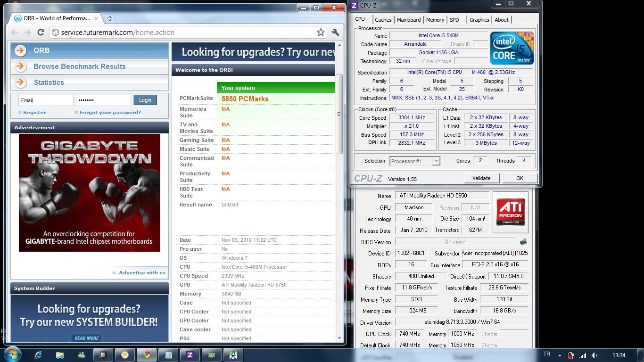Click the ATI Radeon Graphics logo
644x362 pixels.
tap(510, 212)
